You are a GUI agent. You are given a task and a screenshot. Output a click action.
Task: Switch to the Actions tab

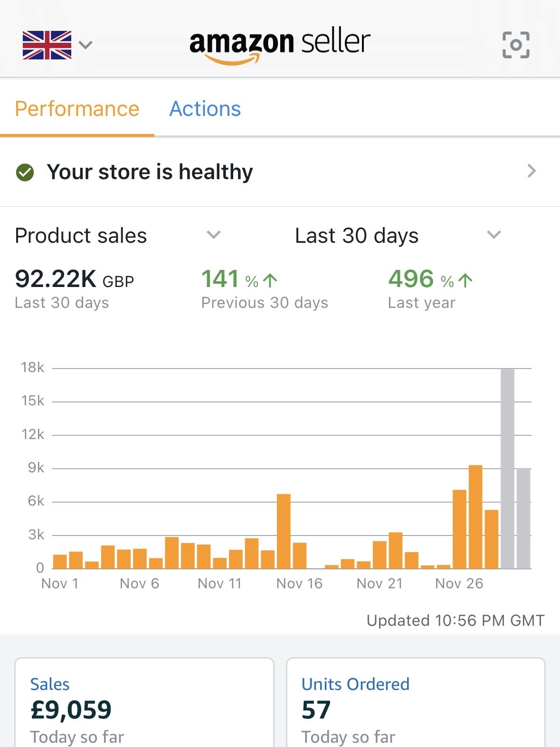point(205,109)
